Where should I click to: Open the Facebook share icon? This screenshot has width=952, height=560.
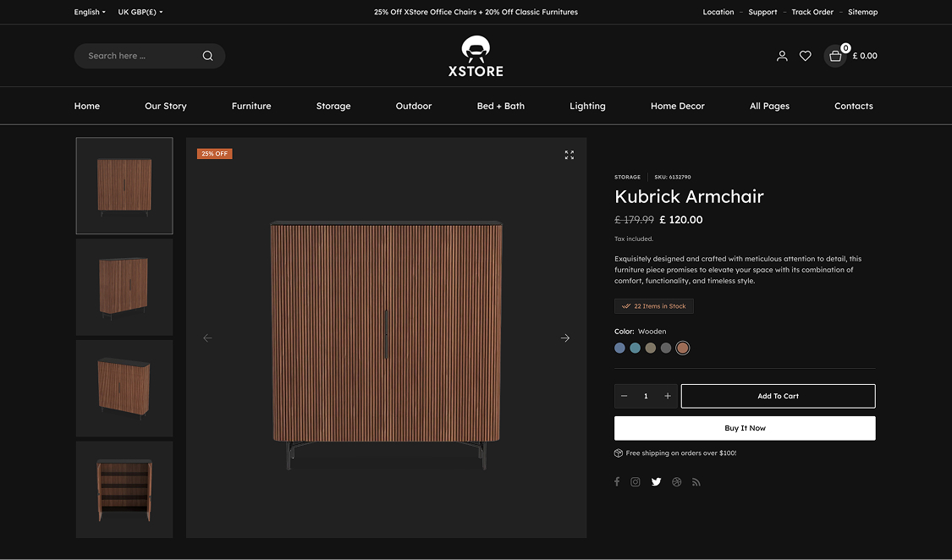pyautogui.click(x=617, y=482)
